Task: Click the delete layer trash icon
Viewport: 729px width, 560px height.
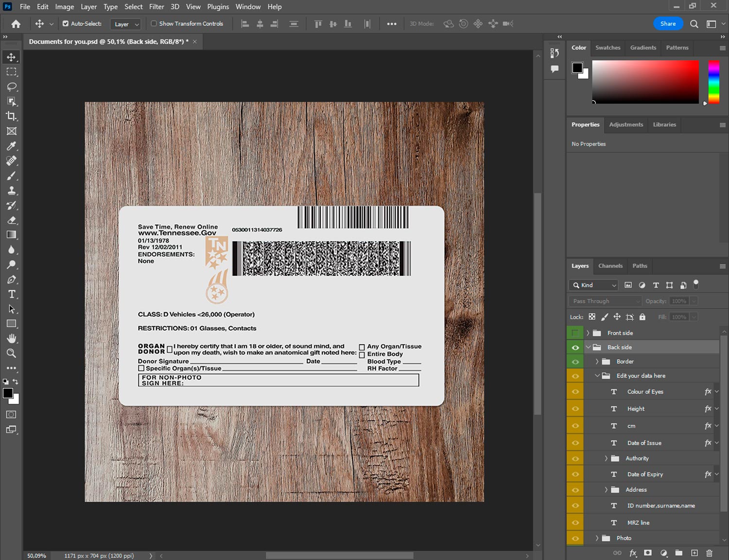Action: (x=709, y=553)
